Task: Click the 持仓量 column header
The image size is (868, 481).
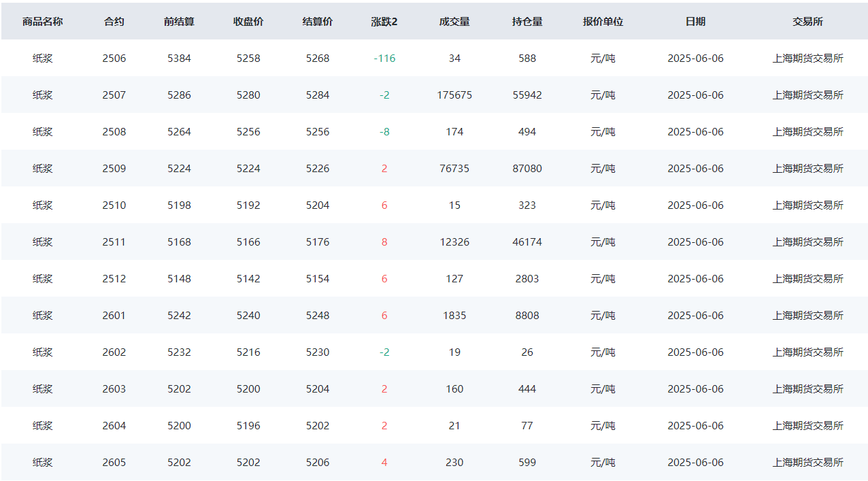Action: (x=527, y=22)
